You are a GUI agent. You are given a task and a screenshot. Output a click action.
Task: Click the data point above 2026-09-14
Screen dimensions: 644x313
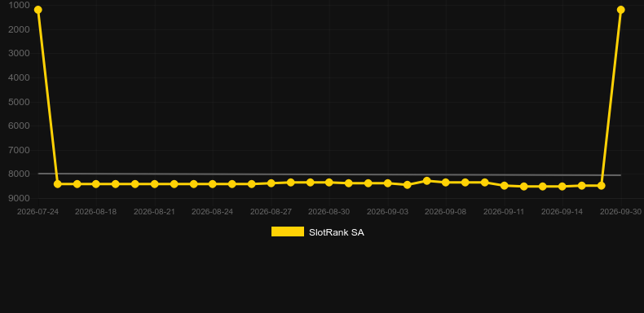click(562, 187)
